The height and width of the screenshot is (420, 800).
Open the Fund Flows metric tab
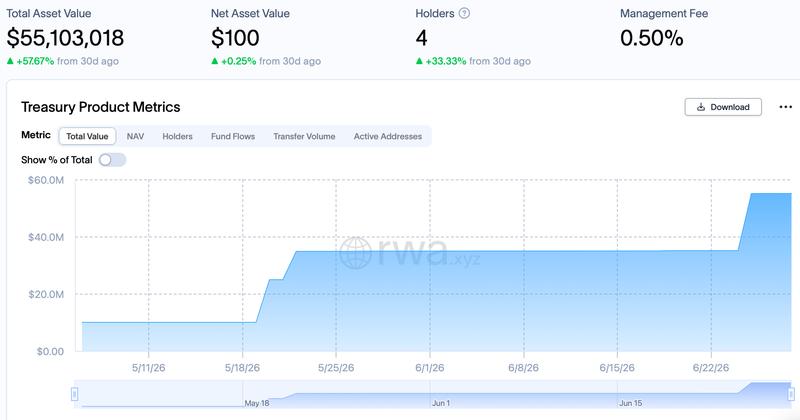[233, 136]
